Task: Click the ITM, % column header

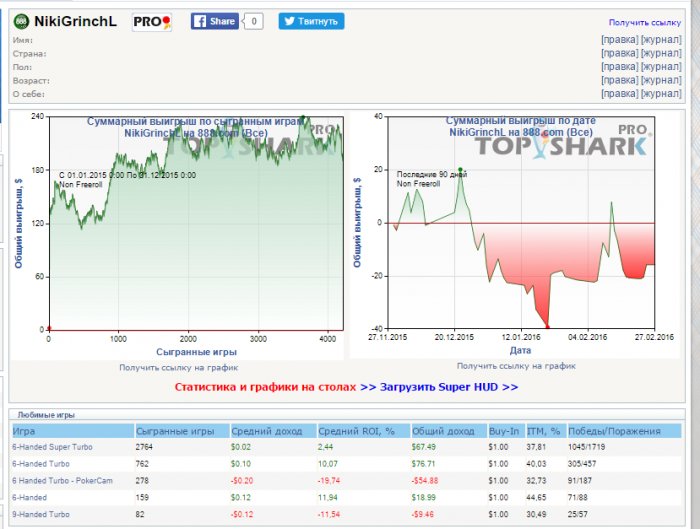Action: coord(546,431)
